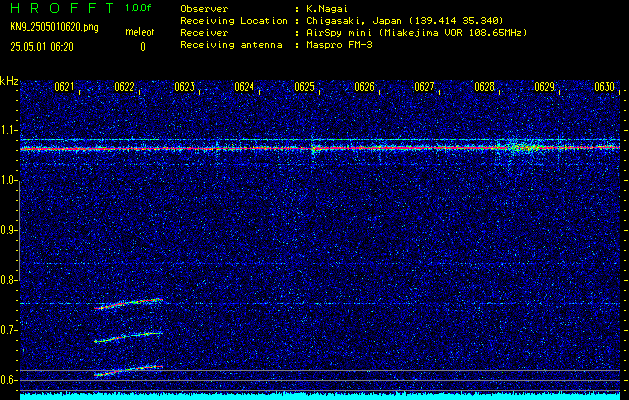This screenshot has height=400, width=629.
Task: Click the meteor count value 0
Action: click(x=143, y=47)
